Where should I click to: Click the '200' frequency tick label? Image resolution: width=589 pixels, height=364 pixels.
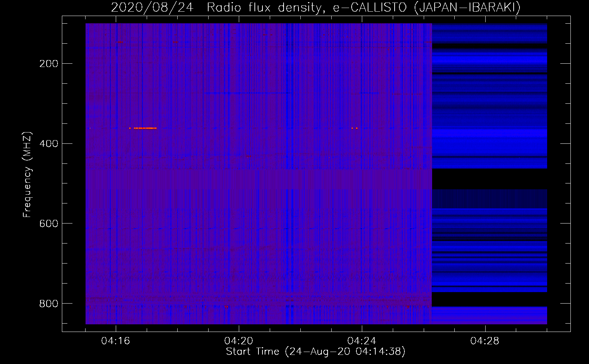click(49, 64)
